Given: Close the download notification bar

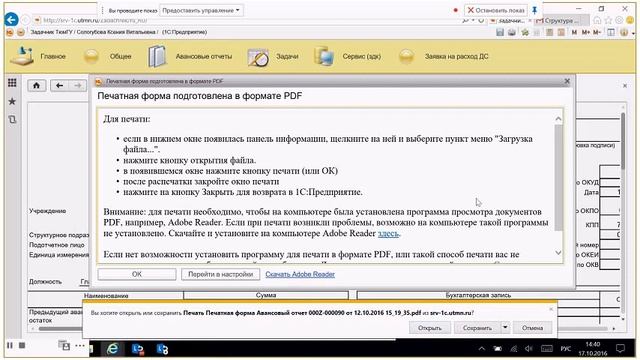Looking at the screenshot, I should coord(551,309).
